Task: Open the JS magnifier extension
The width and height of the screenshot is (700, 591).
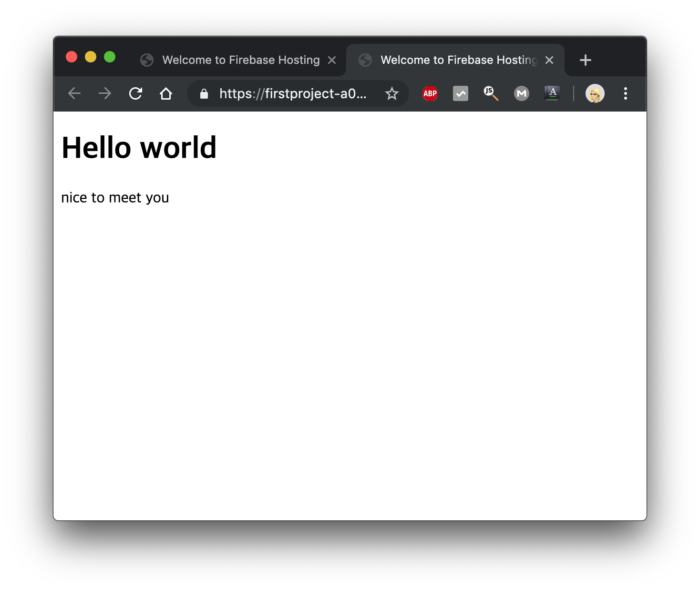Action: coord(491,93)
